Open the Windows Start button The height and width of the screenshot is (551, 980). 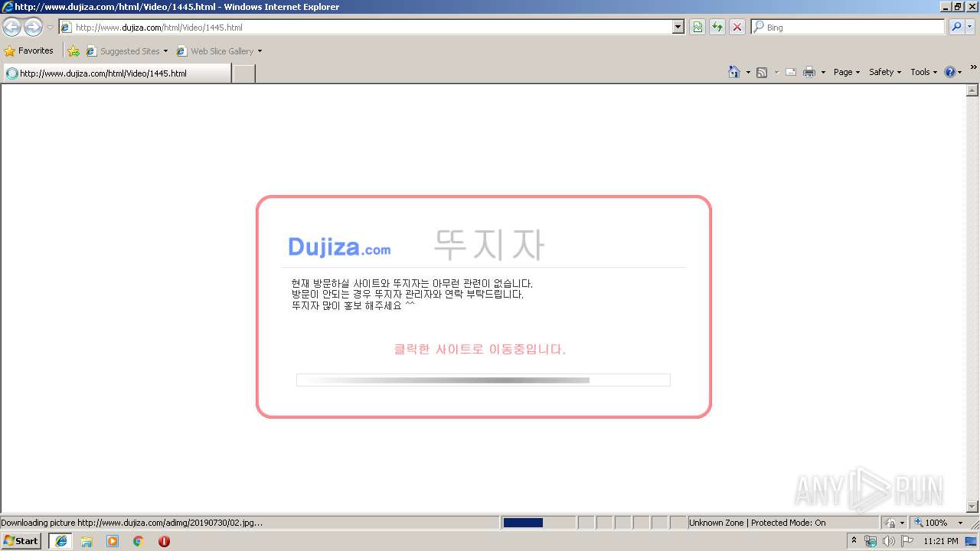(x=21, y=541)
